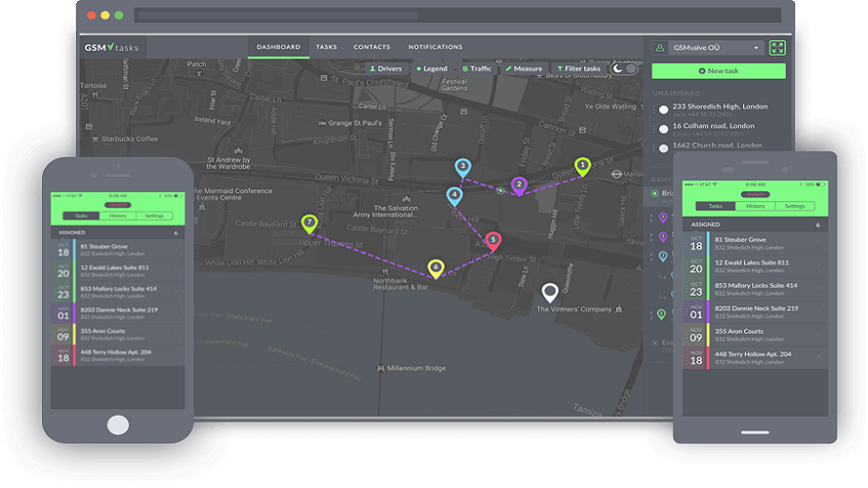Click the blue map pin number 3

click(462, 168)
